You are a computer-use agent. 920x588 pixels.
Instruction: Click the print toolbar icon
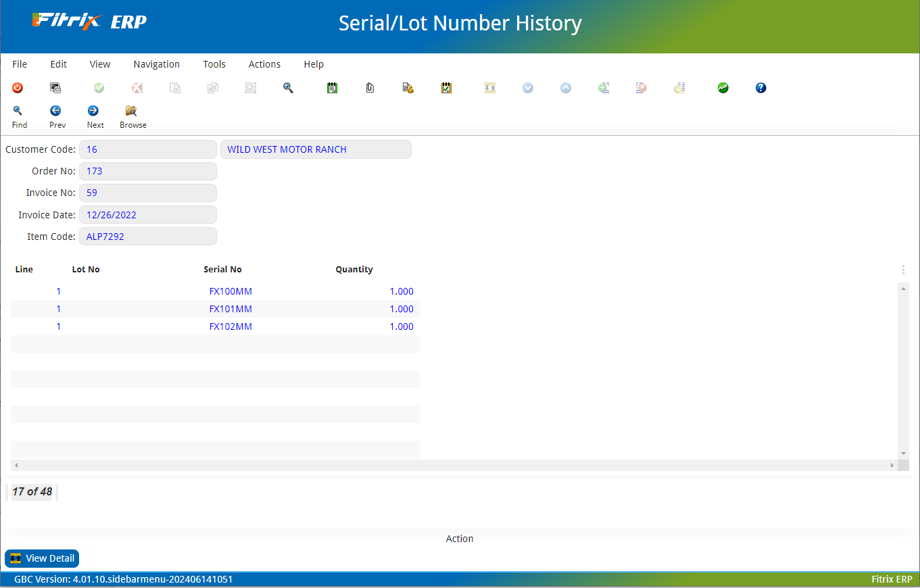55,88
